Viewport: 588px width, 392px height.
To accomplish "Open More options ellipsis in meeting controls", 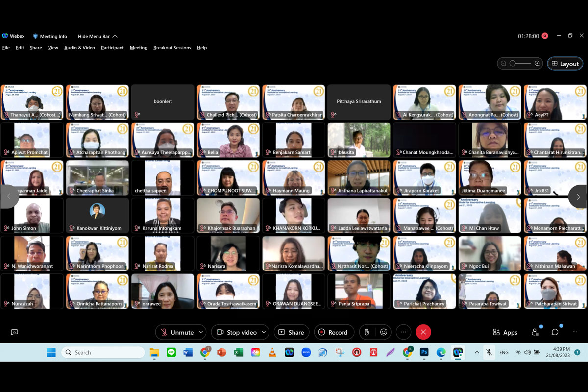I will pos(403,332).
